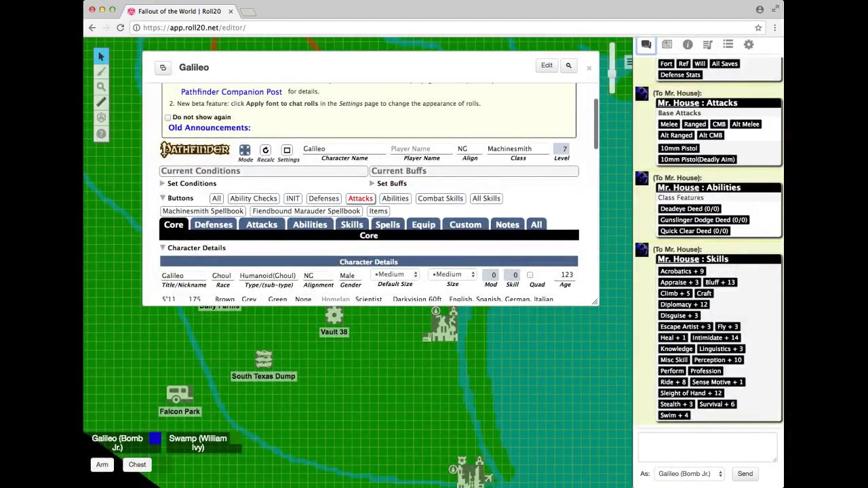Go back in browser history
This screenshot has width=868, height=488.
tap(93, 28)
